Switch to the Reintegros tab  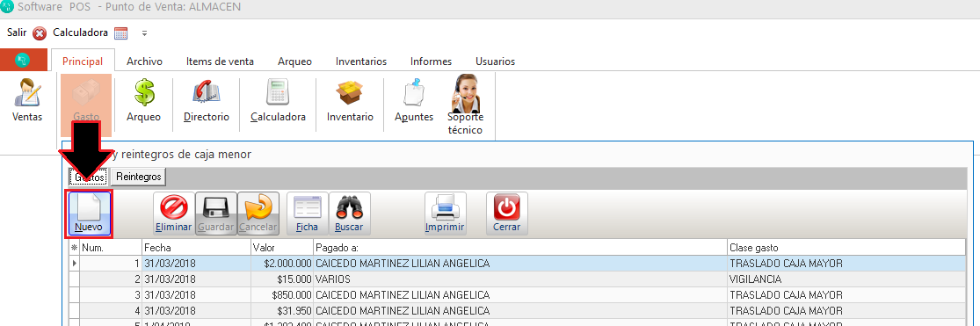pyautogui.click(x=139, y=177)
